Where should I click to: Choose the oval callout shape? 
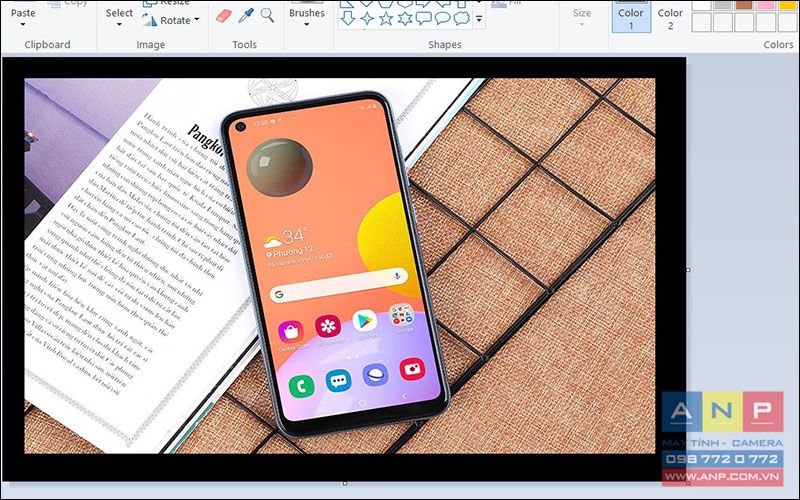[x=442, y=18]
